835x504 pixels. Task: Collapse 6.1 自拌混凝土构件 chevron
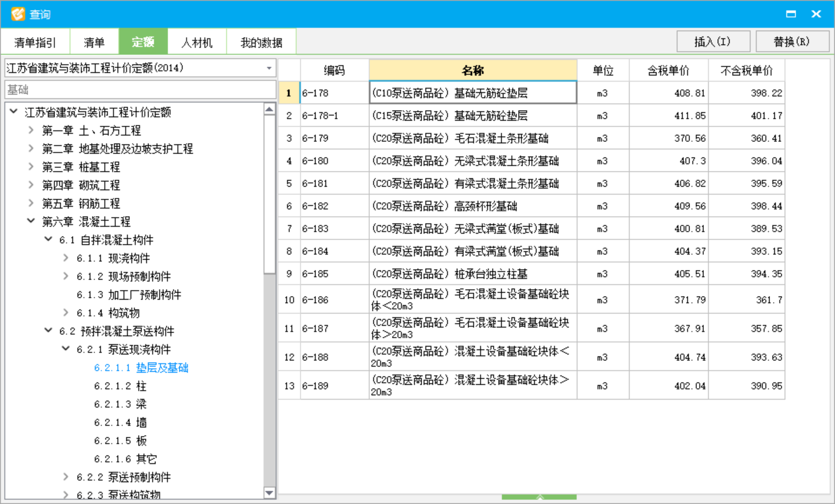(x=48, y=239)
